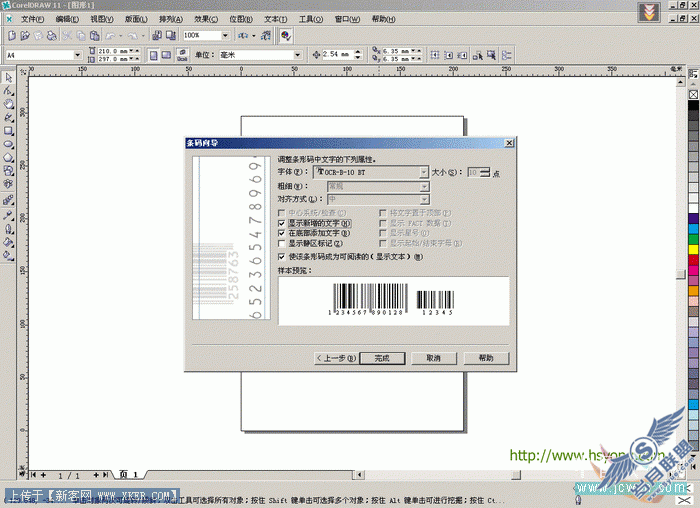Select the Basic Shapes tool in toolbox
Screen dimensions: 700x508
click(x=8, y=171)
